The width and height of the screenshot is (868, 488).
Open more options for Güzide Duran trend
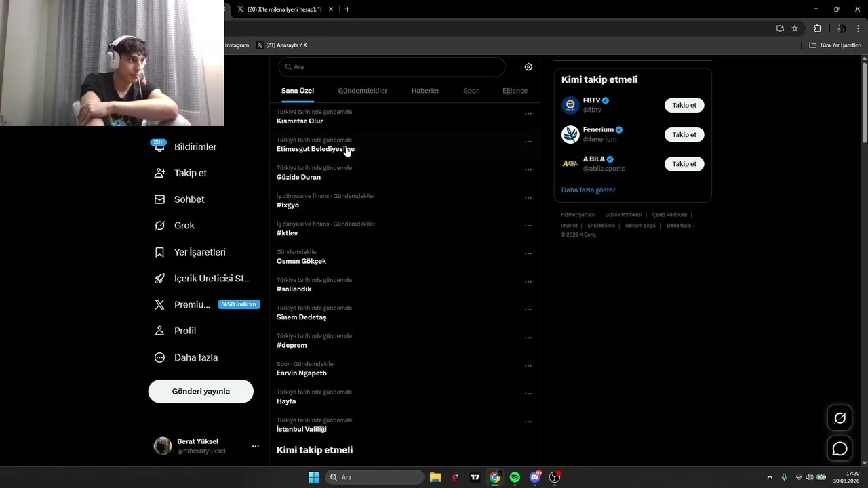tap(528, 169)
